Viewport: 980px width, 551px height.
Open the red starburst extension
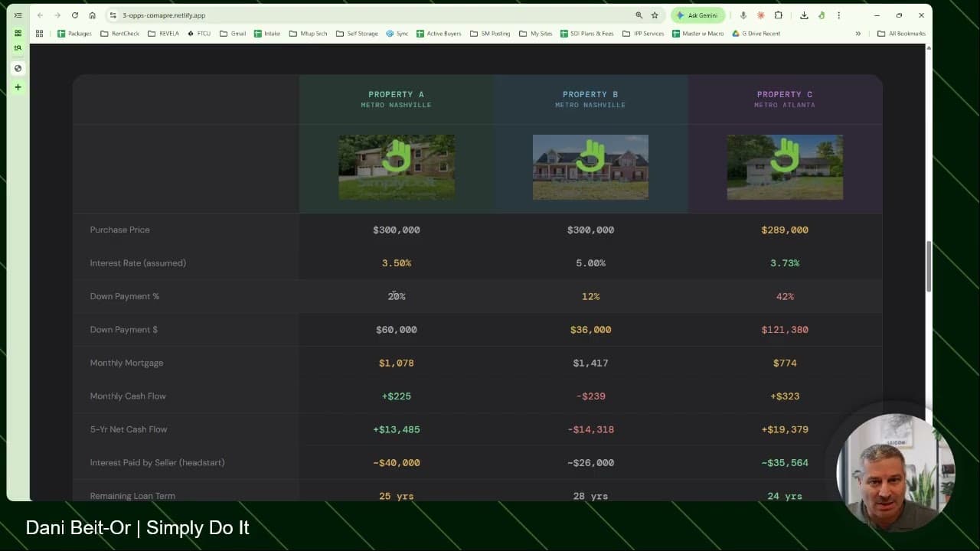(760, 15)
